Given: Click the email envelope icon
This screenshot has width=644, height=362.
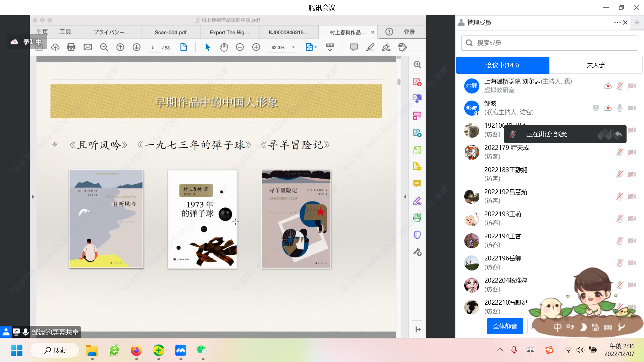Looking at the screenshot, I should point(88,47).
